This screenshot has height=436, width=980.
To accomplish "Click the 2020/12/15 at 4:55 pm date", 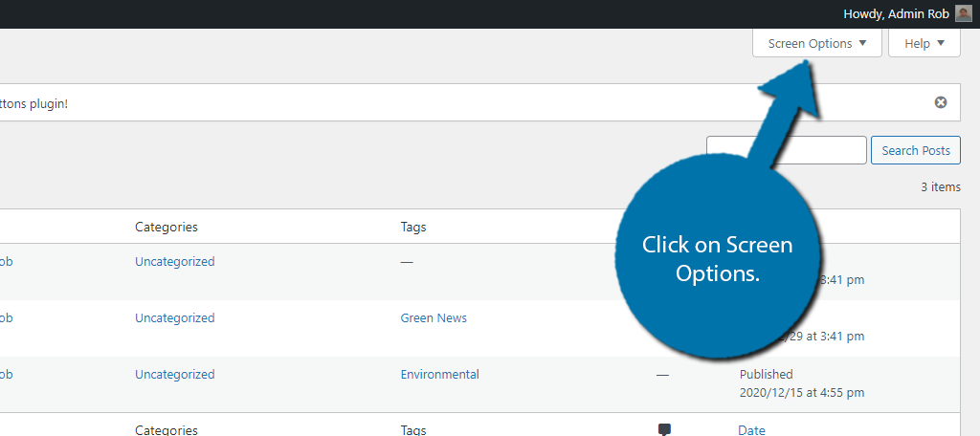I will 802,393.
